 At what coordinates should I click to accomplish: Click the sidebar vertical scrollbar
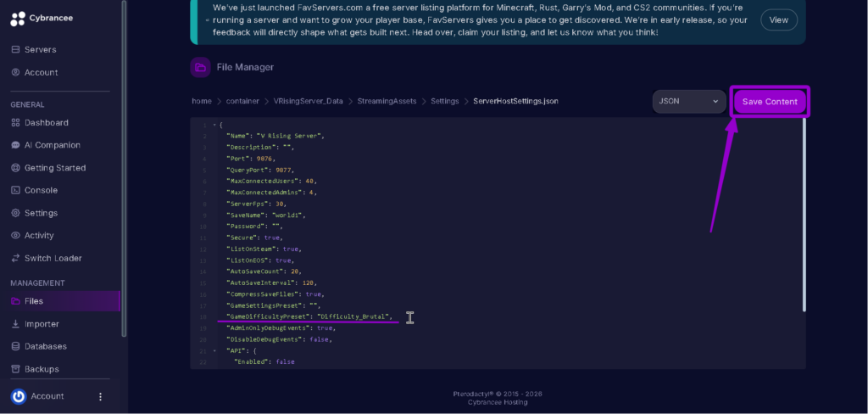click(x=124, y=168)
